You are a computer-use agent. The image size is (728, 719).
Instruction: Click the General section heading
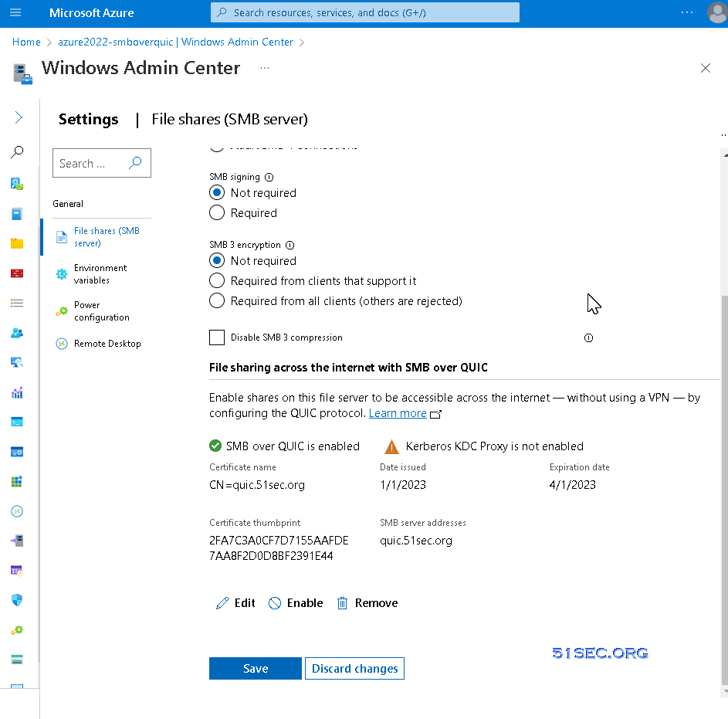pos(68,203)
